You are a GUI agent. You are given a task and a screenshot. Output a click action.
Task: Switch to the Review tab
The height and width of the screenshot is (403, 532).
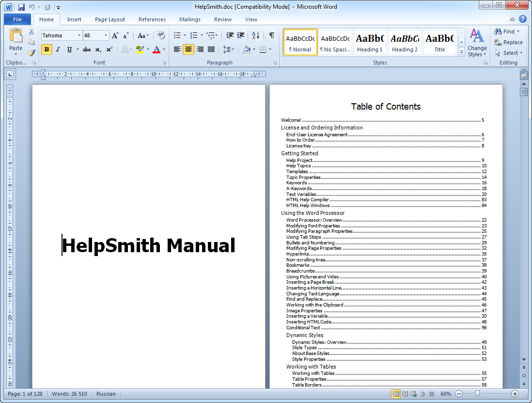click(222, 19)
